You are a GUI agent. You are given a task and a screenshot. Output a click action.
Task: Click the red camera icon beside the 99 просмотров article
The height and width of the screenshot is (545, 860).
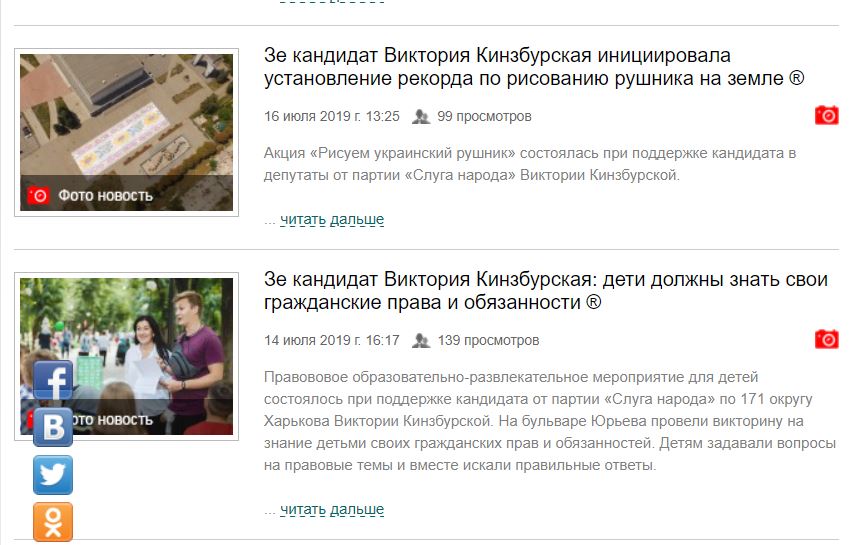coord(827,115)
